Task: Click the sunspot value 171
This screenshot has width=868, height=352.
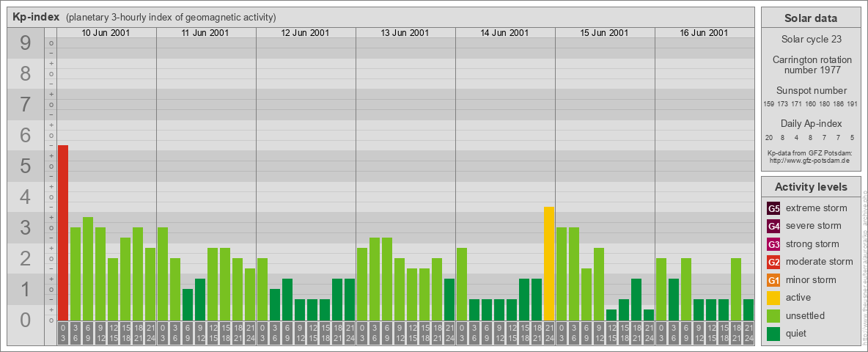Action: pos(797,104)
